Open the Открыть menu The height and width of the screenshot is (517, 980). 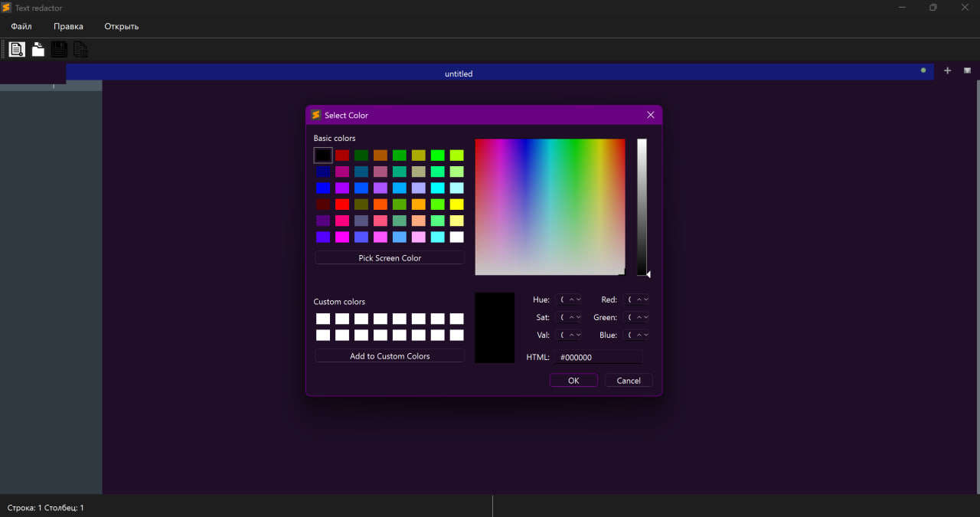coord(122,26)
